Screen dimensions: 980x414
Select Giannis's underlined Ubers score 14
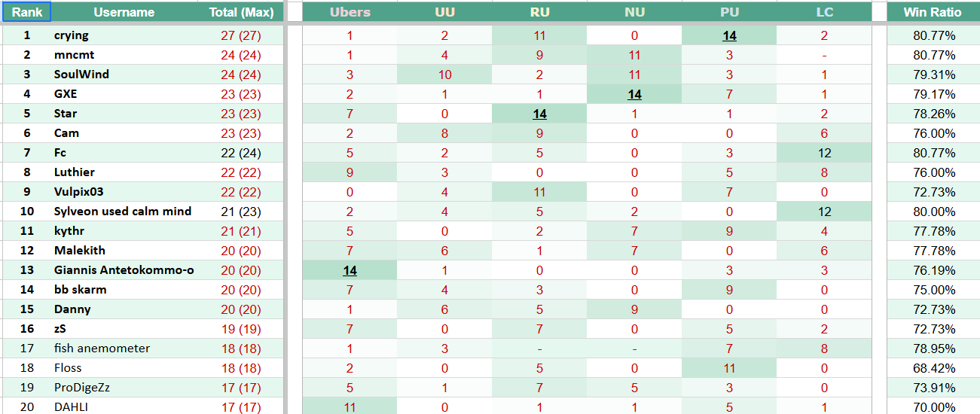350,270
